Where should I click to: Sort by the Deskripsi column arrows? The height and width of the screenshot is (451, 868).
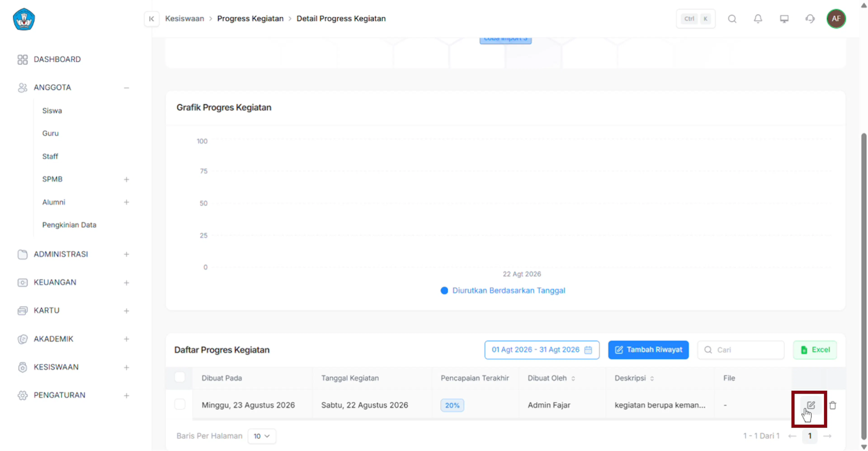652,379
